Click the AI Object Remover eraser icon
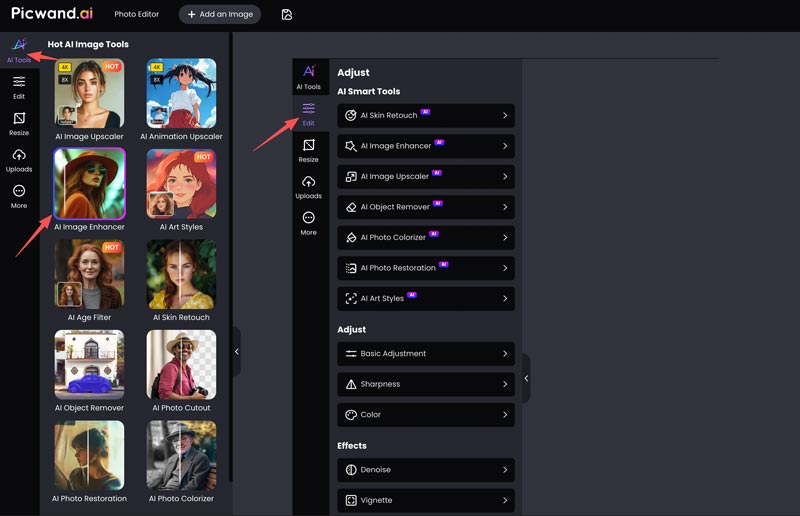 (x=351, y=207)
